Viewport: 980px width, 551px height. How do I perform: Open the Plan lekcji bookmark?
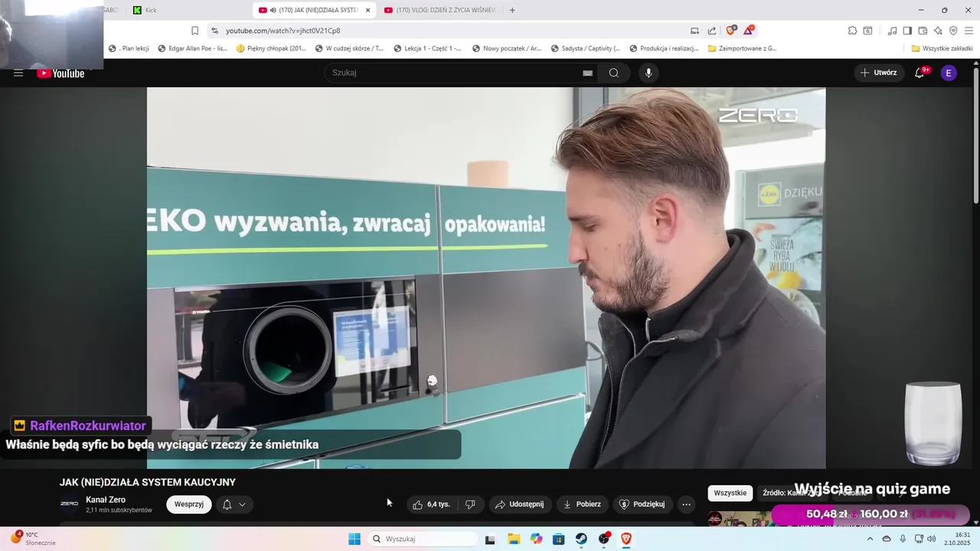pyautogui.click(x=129, y=48)
